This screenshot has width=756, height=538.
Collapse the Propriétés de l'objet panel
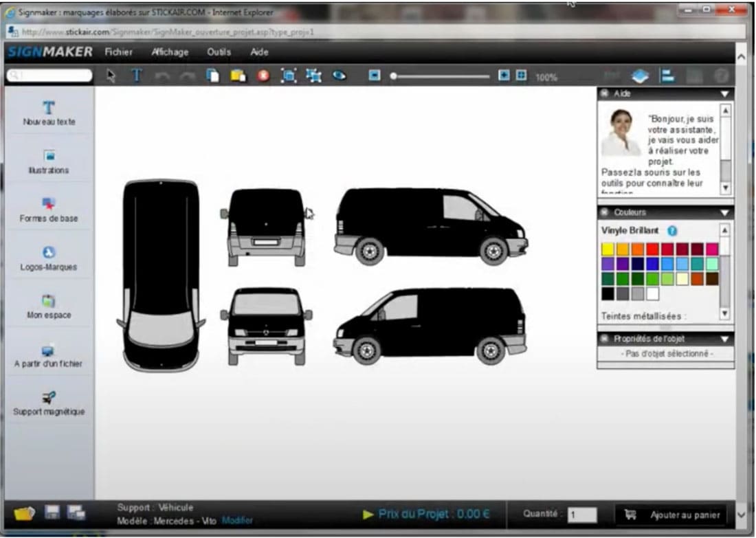click(724, 339)
